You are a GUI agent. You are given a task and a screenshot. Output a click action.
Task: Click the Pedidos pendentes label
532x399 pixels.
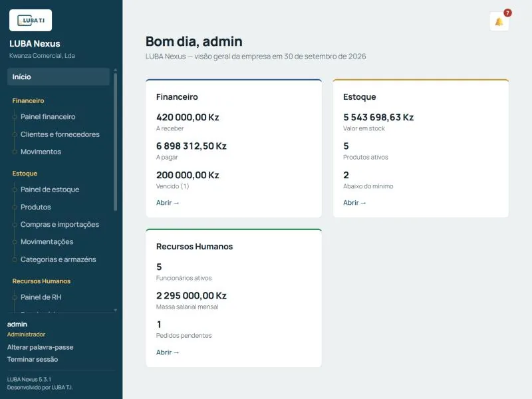coord(184,336)
